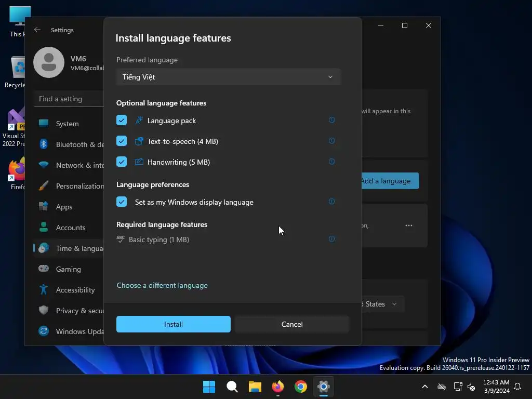The image size is (532, 399).
Task: Click the Handwriting feature icon
Action: (x=139, y=162)
